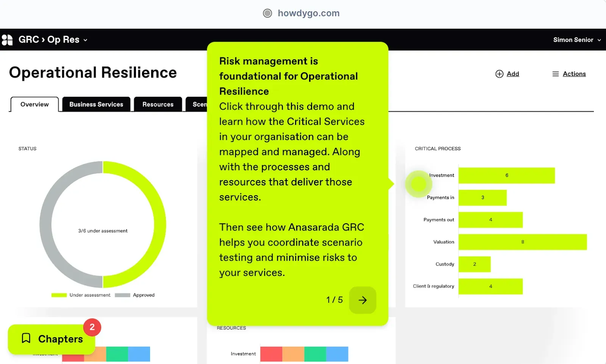Click the Add link text
This screenshot has height=364, width=606.
(x=513, y=74)
